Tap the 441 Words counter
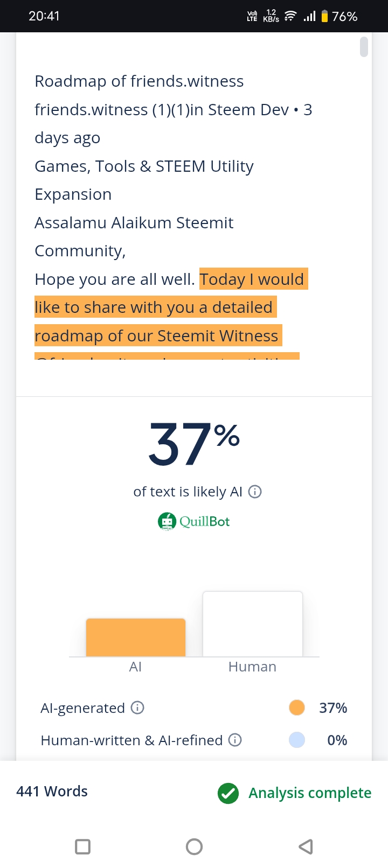This screenshot has width=388, height=868. [52, 791]
